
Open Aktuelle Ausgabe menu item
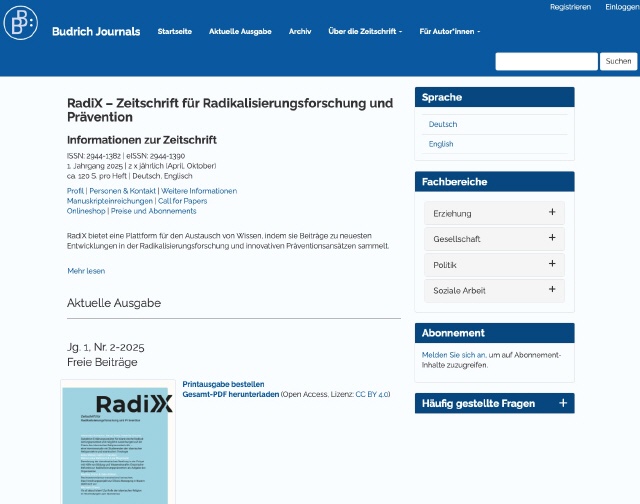(240, 32)
